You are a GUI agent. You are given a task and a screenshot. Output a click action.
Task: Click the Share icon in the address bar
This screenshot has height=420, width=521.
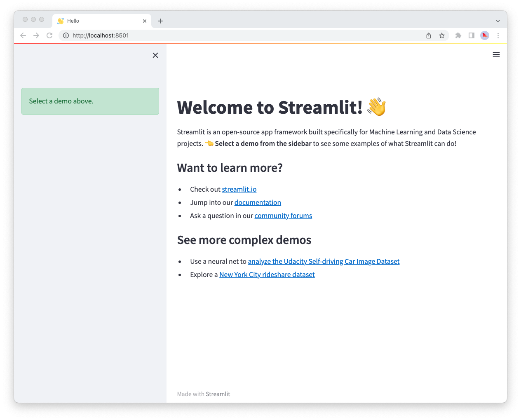428,35
